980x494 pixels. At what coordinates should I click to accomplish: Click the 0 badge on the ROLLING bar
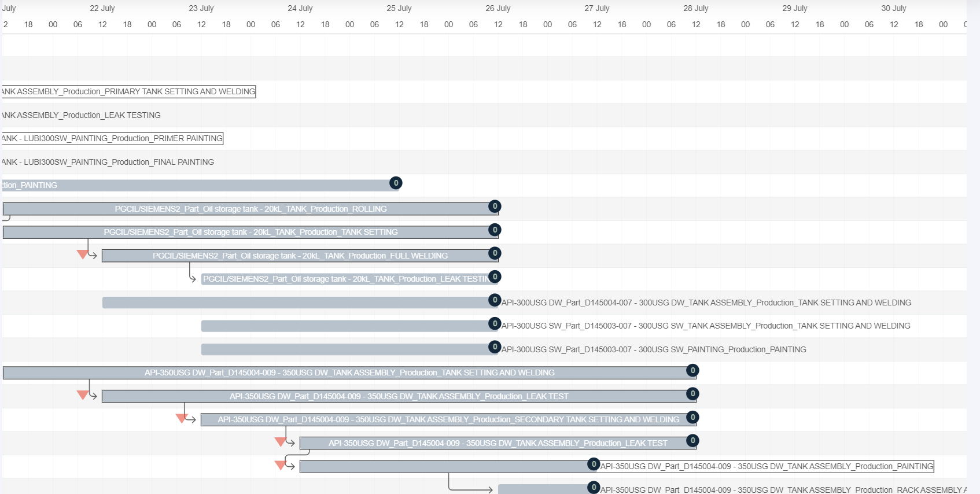coord(495,207)
